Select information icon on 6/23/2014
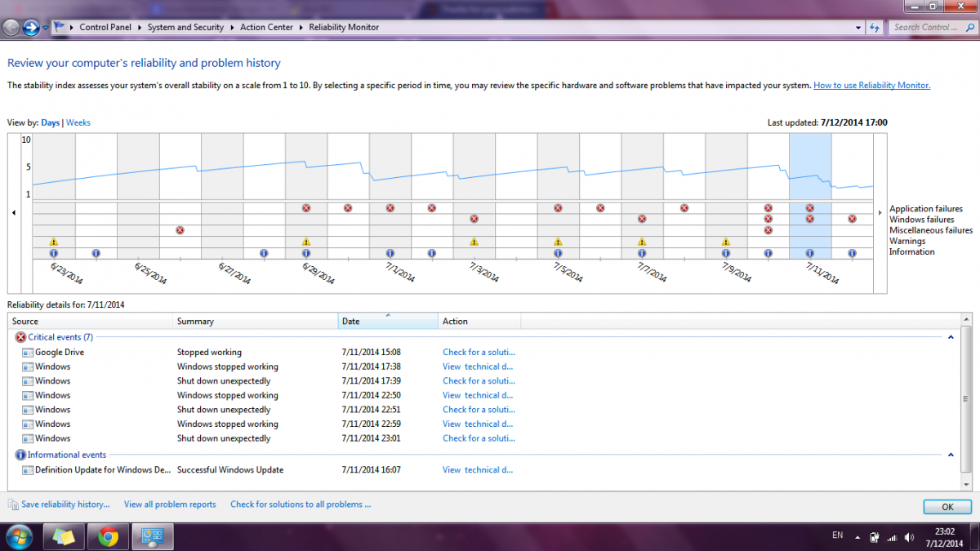The image size is (980, 551). [x=54, y=253]
